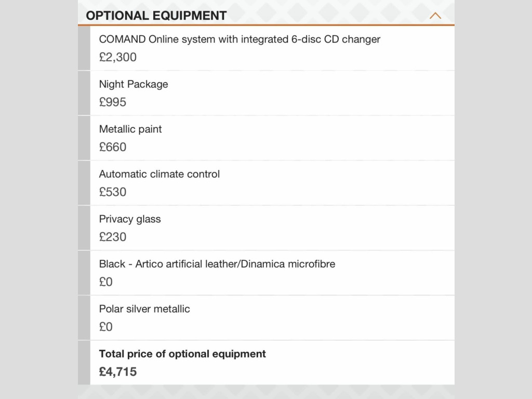This screenshot has height=399, width=532.
Task: Click the £530 climate control price
Action: tap(113, 192)
